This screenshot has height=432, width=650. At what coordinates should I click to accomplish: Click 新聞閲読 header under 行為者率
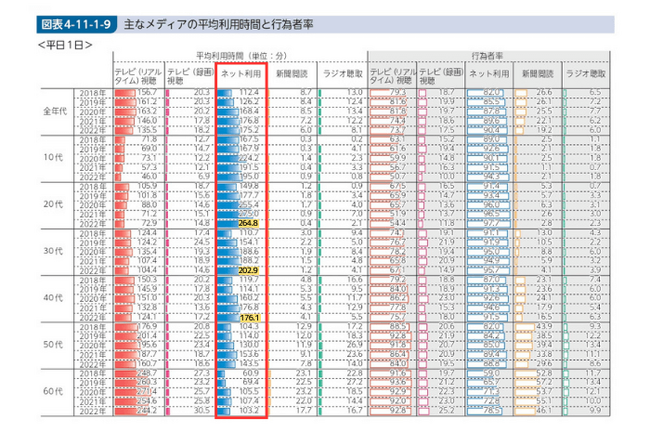coord(538,73)
